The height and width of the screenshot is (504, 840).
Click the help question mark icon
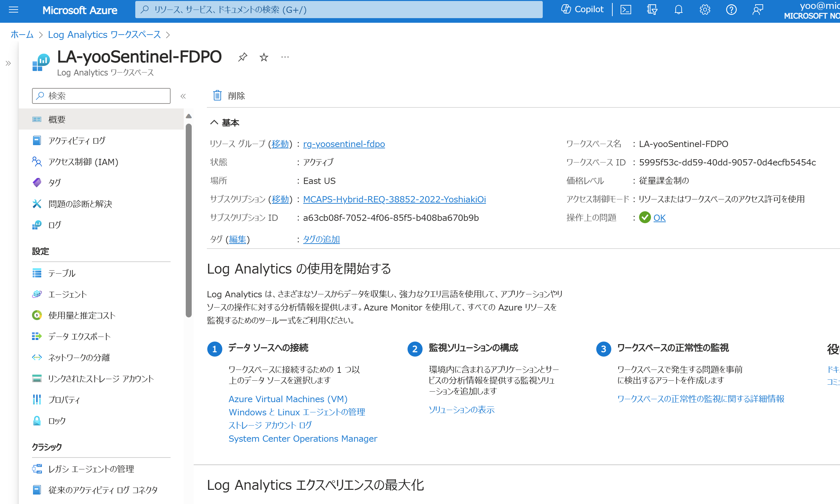[x=731, y=10]
